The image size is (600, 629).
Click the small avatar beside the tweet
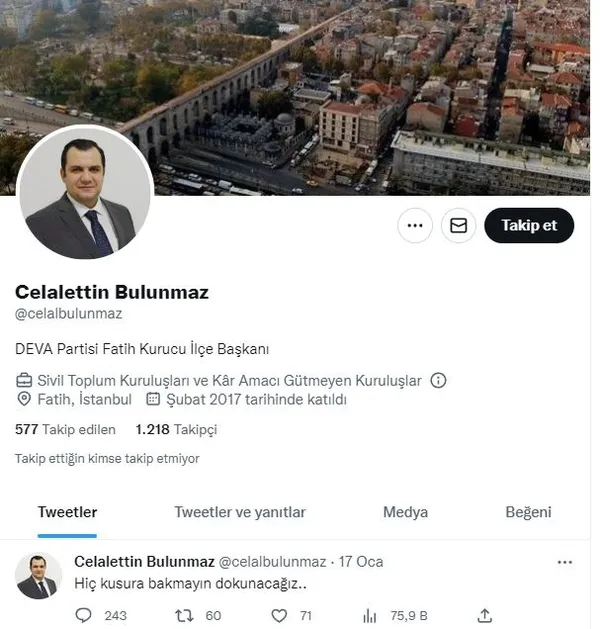[x=38, y=576]
